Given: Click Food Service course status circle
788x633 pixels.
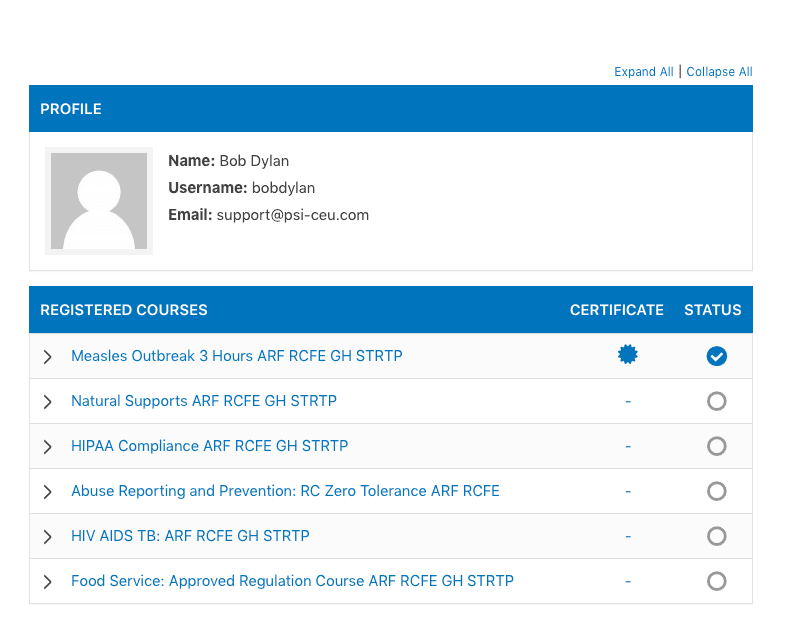Looking at the screenshot, I should click(716, 581).
